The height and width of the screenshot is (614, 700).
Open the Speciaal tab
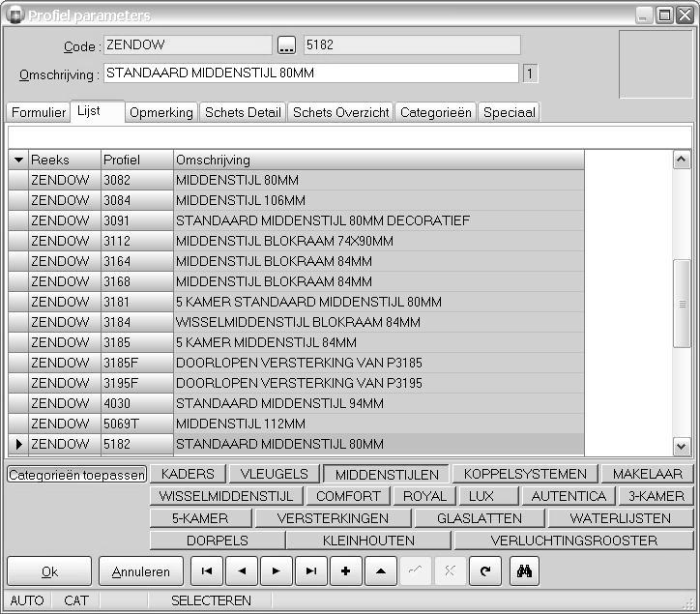tap(510, 112)
